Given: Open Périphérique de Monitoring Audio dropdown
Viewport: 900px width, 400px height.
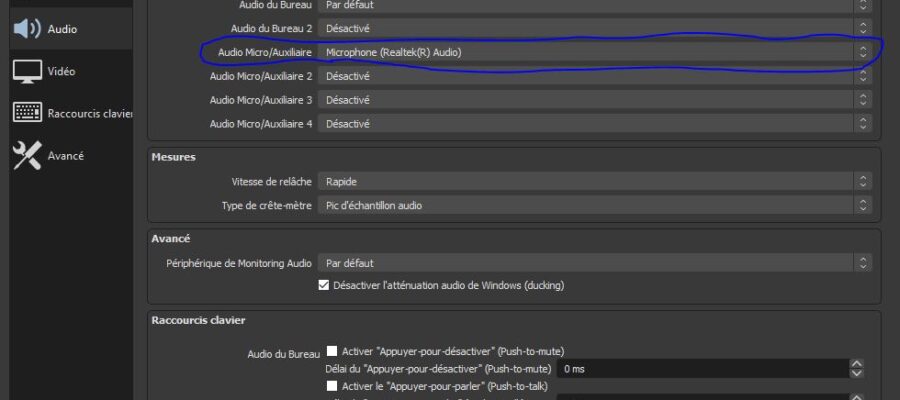Looking at the screenshot, I should [595, 263].
